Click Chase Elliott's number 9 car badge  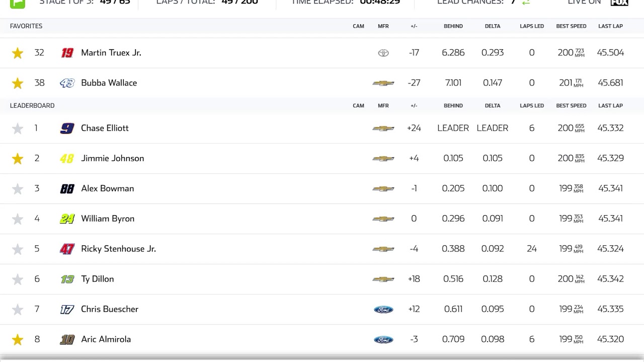[x=67, y=128]
